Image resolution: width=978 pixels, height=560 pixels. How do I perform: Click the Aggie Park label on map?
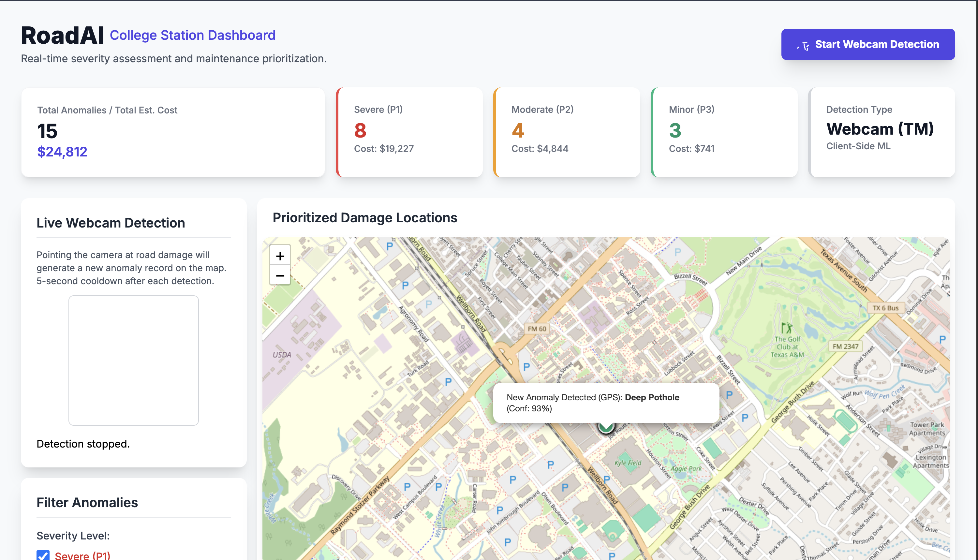686,468
